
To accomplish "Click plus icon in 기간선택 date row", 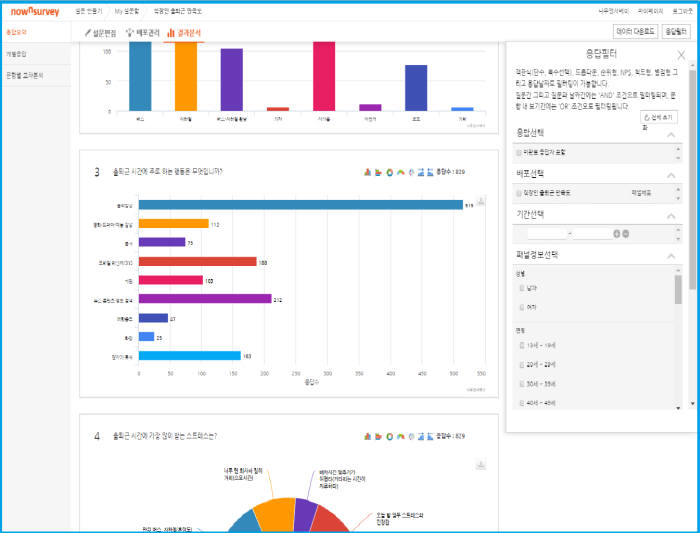I will [617, 233].
